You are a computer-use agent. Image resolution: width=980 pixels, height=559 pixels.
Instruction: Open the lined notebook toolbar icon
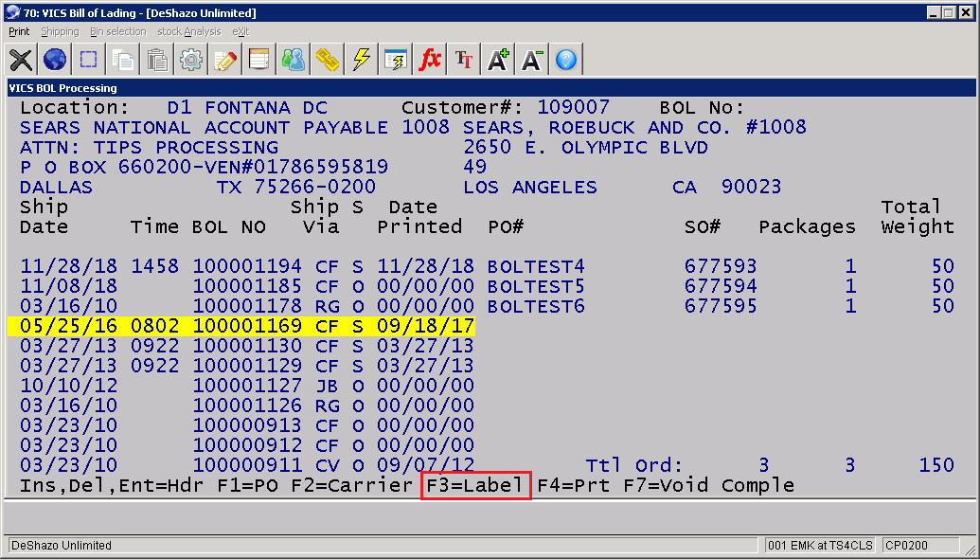pos(258,60)
